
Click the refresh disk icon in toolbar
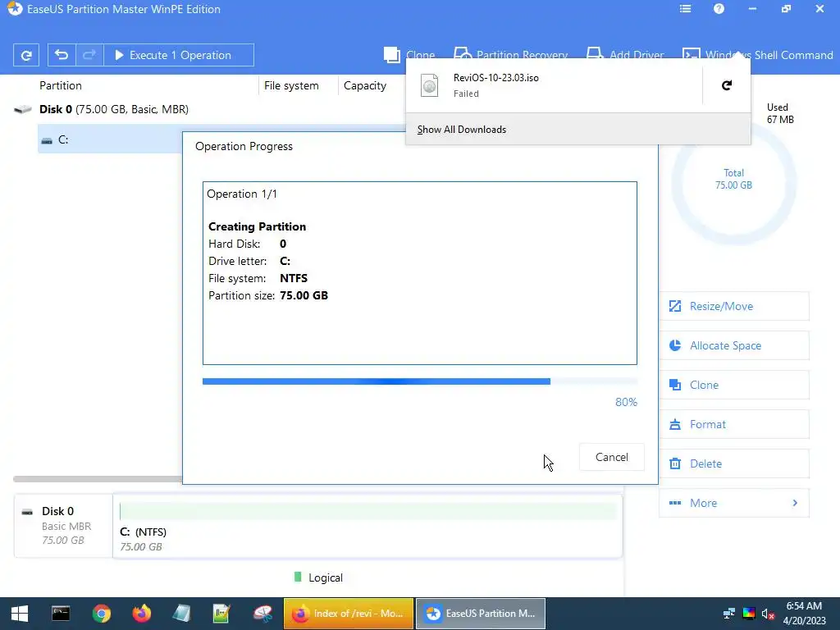pos(25,55)
